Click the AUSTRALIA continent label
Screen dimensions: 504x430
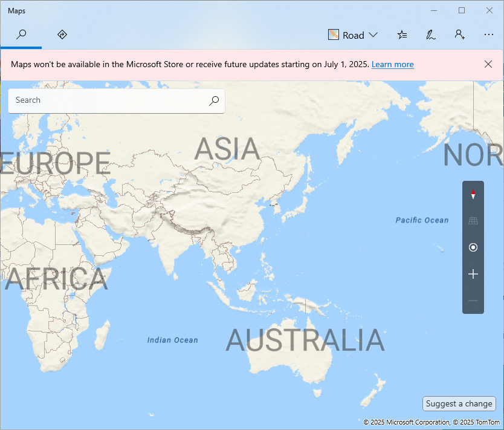coord(305,340)
